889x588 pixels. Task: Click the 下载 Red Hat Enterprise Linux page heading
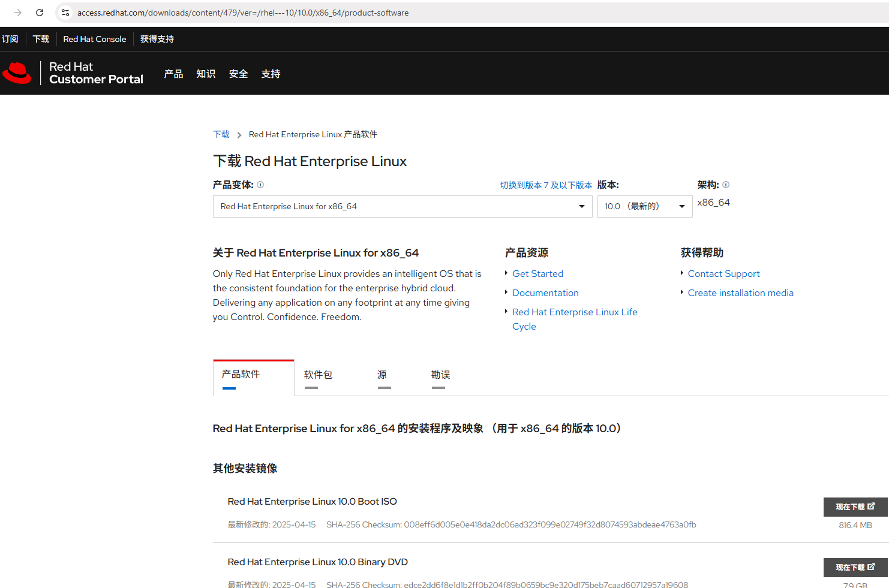(x=310, y=161)
